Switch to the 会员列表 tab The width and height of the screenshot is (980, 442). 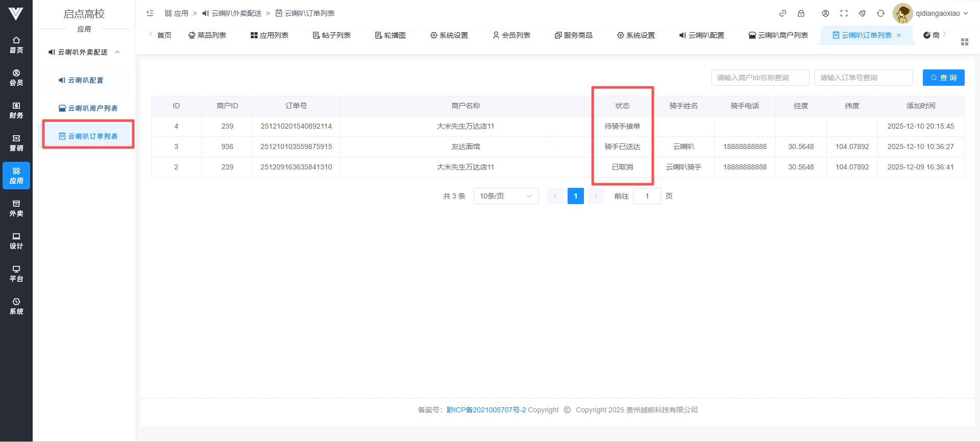pos(511,35)
